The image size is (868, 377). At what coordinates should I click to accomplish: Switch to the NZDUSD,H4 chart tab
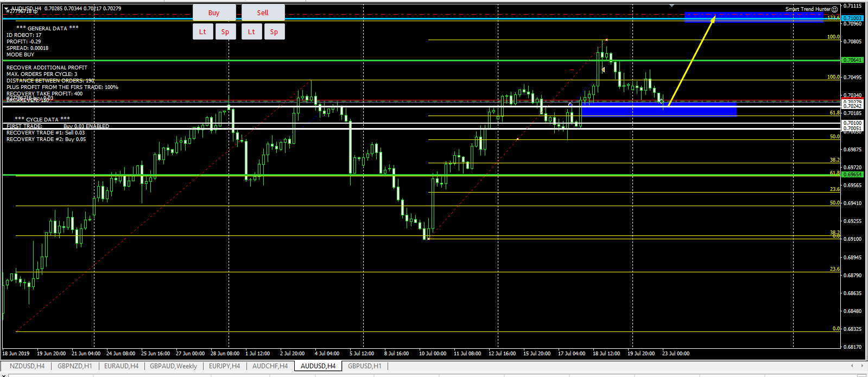(27, 366)
